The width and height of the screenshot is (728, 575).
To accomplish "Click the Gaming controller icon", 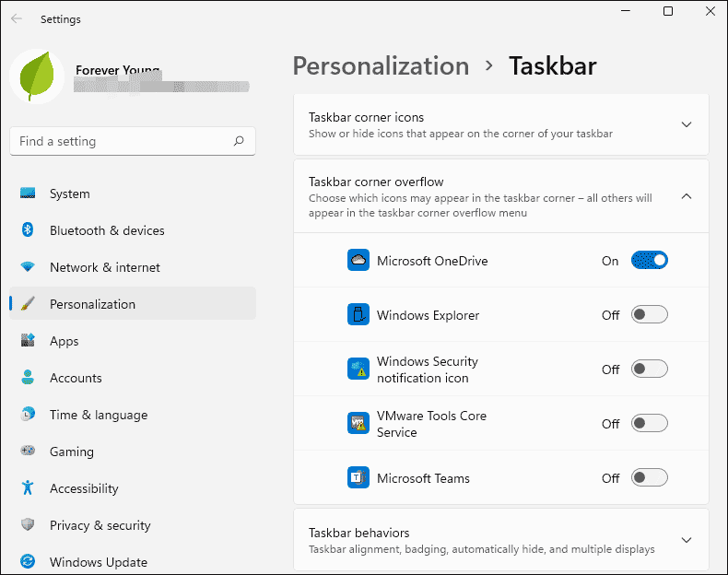I will (28, 451).
